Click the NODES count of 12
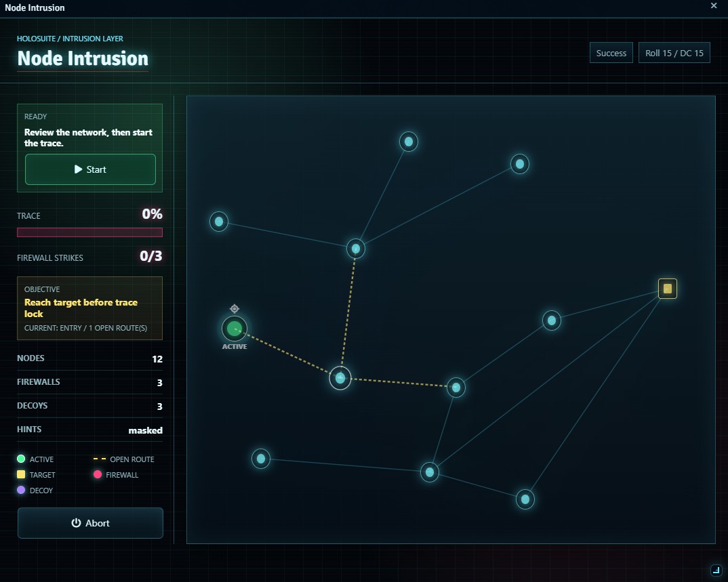Image resolution: width=728 pixels, height=582 pixels. pos(157,359)
